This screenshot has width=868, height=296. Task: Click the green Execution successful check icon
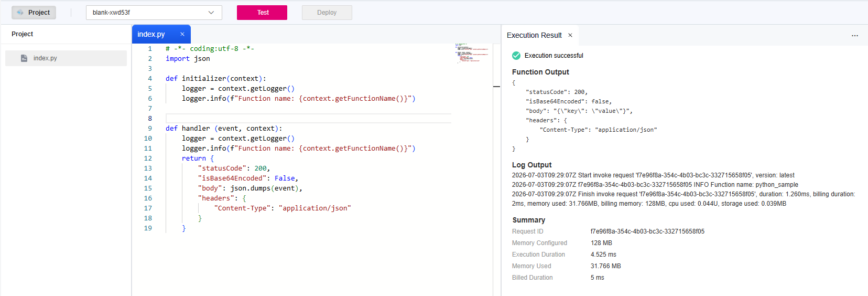point(516,56)
